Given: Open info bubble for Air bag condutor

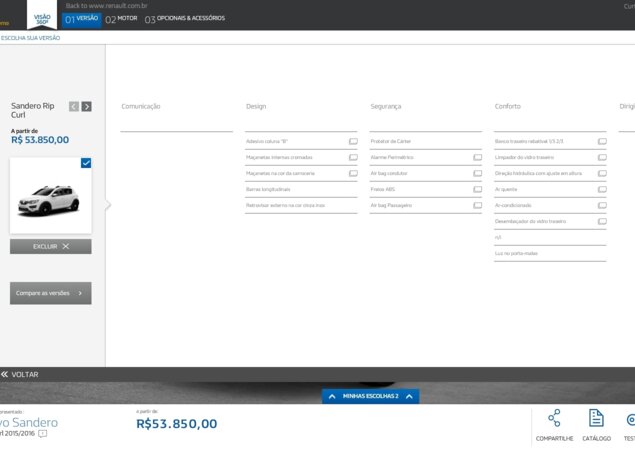Looking at the screenshot, I should pyautogui.click(x=477, y=173).
